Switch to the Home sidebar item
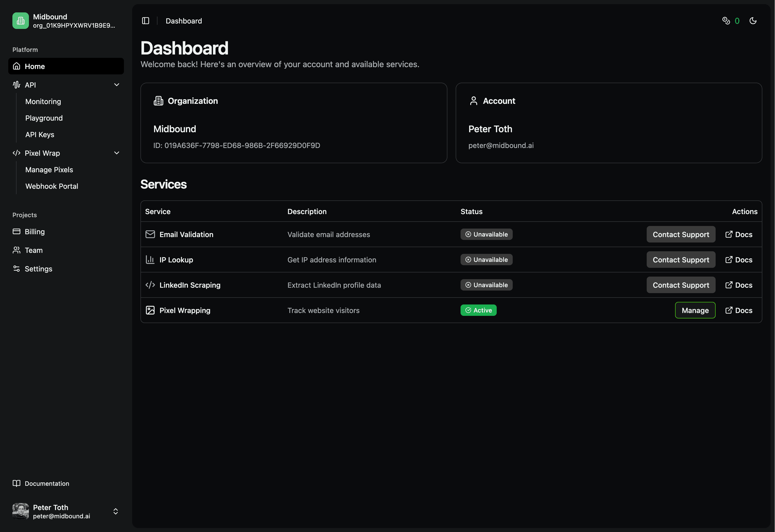This screenshot has height=532, width=775. click(x=35, y=66)
